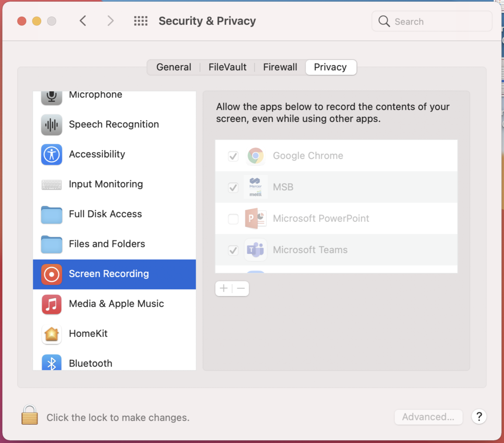Select the Speech Recognition waveform icon

(52, 125)
